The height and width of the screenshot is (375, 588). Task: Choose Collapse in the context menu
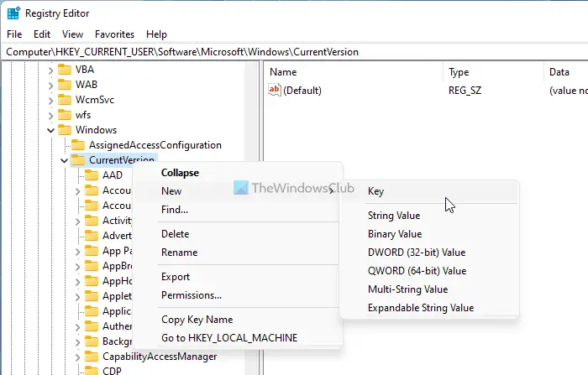238,173
